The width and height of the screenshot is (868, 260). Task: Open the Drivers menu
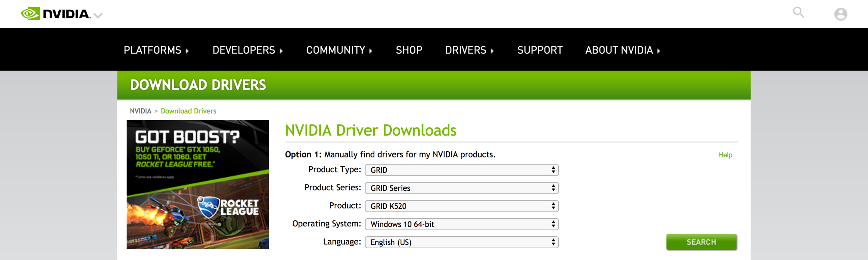pyautogui.click(x=469, y=50)
